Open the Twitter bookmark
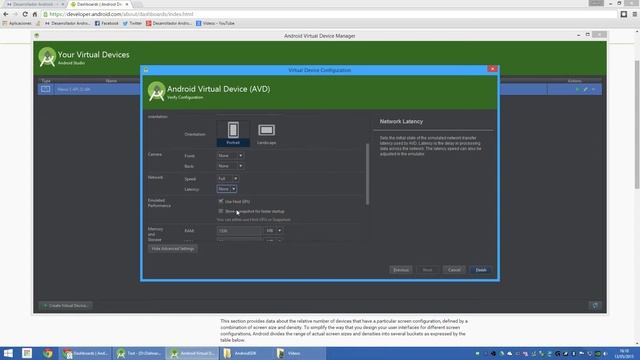Screen dimensions: 640x360 click(x=132, y=23)
